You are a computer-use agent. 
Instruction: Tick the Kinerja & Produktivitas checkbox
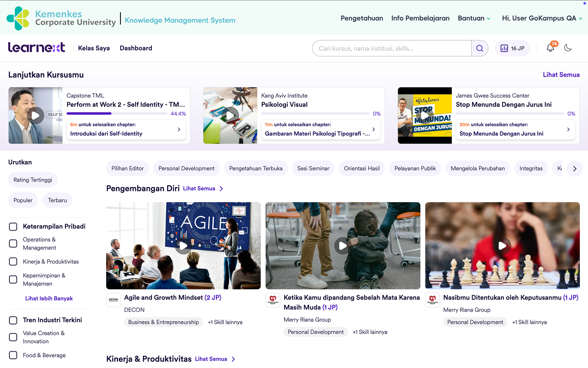(x=13, y=262)
